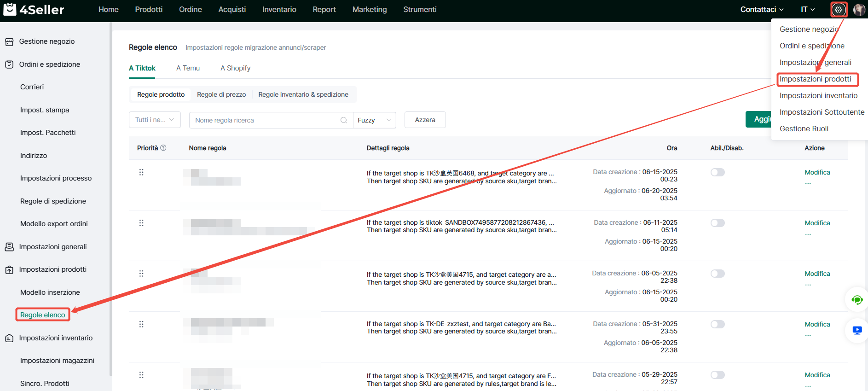
Task: Open Corrieri in the sidebar
Action: 32,87
